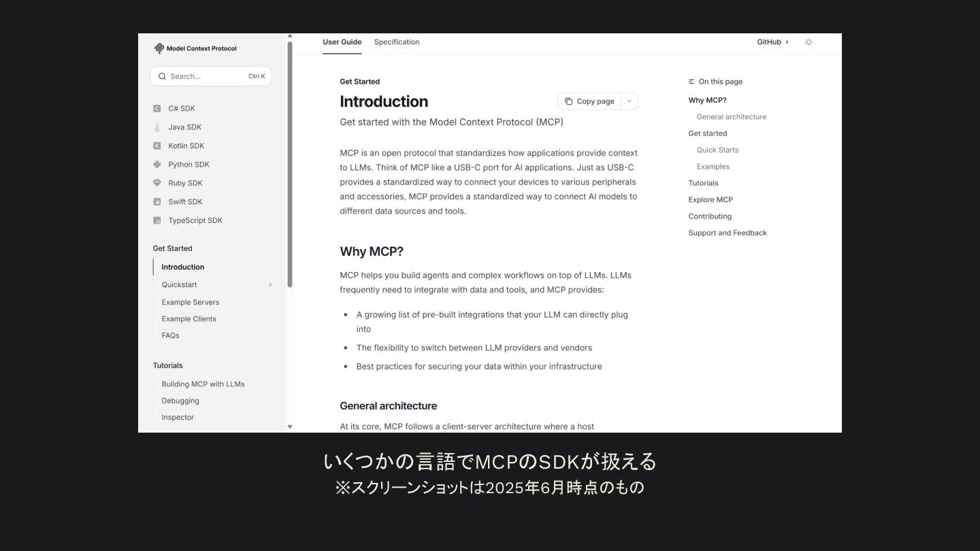Image resolution: width=980 pixels, height=551 pixels.
Task: Open Swift SDK in sidebar
Action: [185, 201]
